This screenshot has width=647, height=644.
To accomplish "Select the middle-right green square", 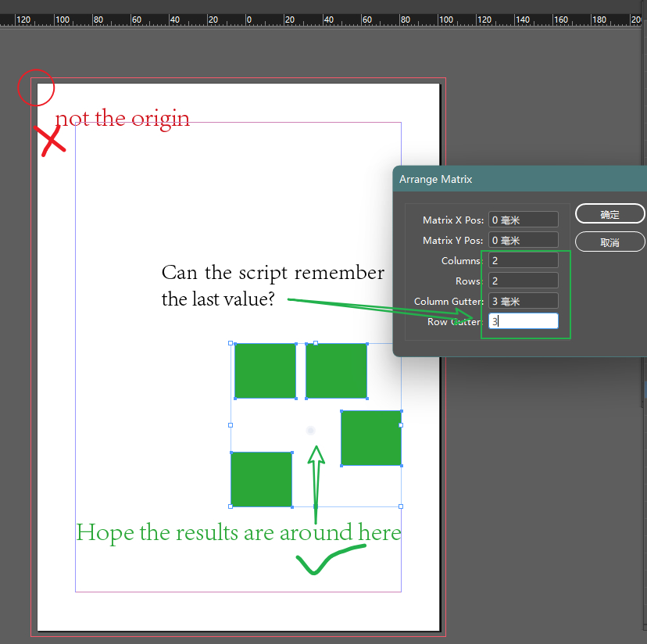I will coord(370,438).
